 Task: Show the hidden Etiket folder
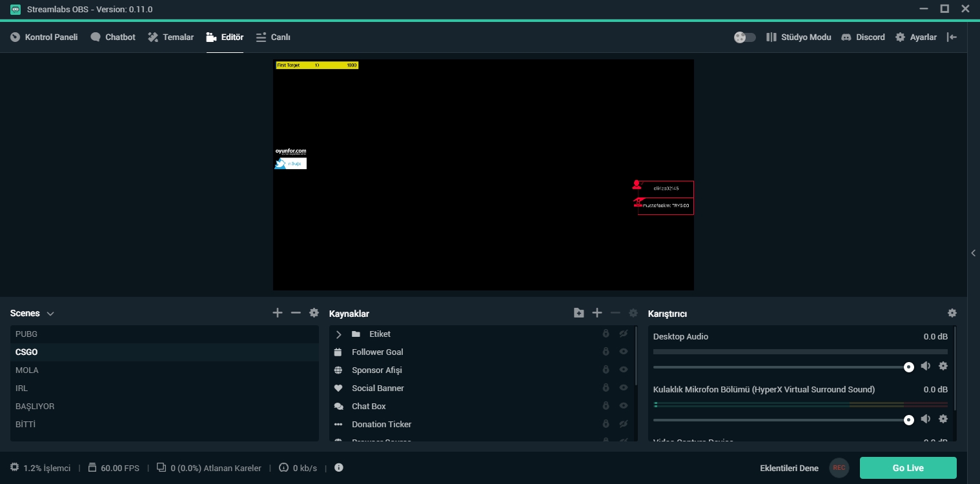coord(624,334)
